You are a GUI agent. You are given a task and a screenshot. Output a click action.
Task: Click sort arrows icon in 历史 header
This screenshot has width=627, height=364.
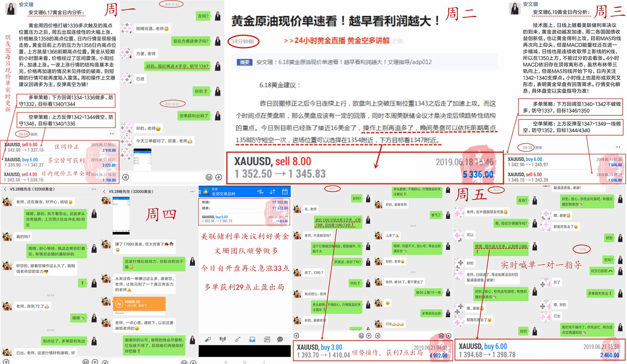pyautogui.click(x=272, y=192)
